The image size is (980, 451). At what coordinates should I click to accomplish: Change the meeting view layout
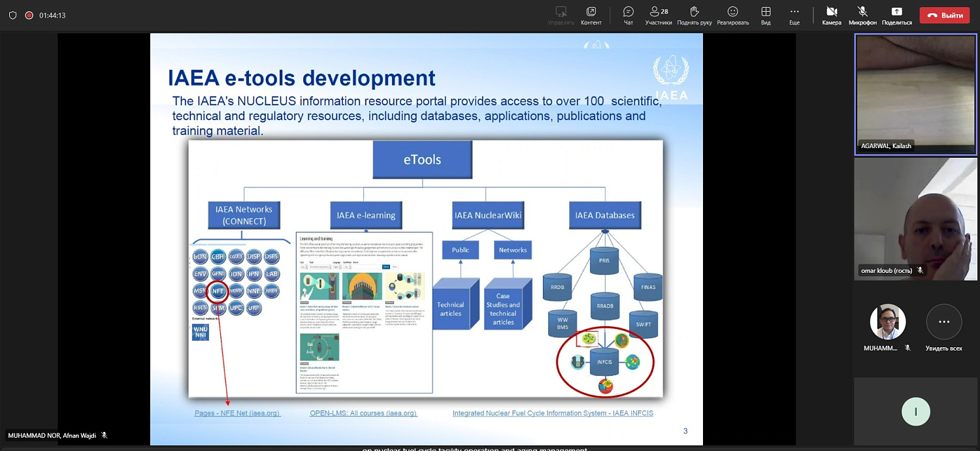click(766, 15)
